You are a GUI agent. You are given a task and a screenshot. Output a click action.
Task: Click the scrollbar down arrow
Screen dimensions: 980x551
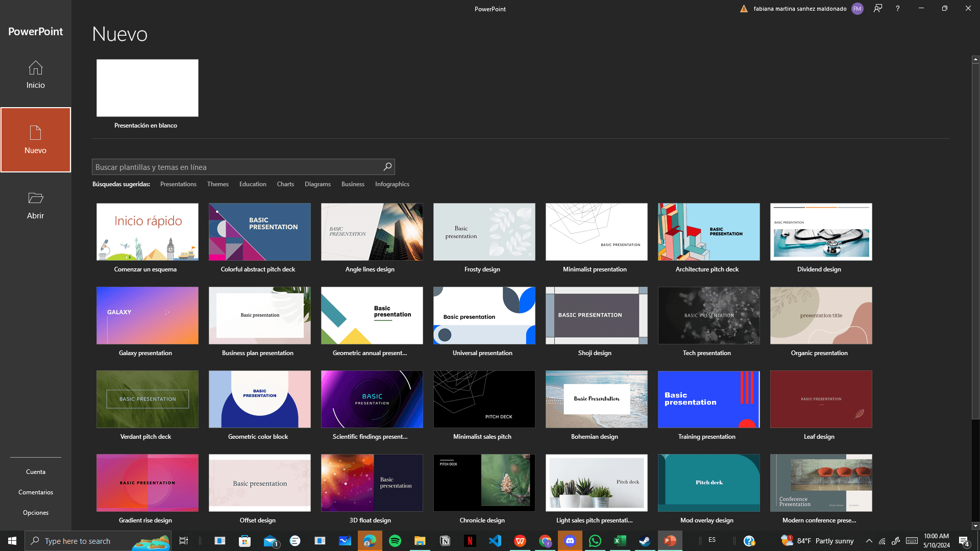975,525
